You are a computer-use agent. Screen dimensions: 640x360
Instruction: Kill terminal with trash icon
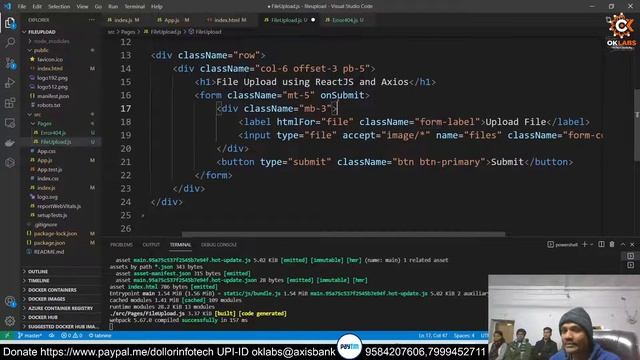tap(612, 244)
